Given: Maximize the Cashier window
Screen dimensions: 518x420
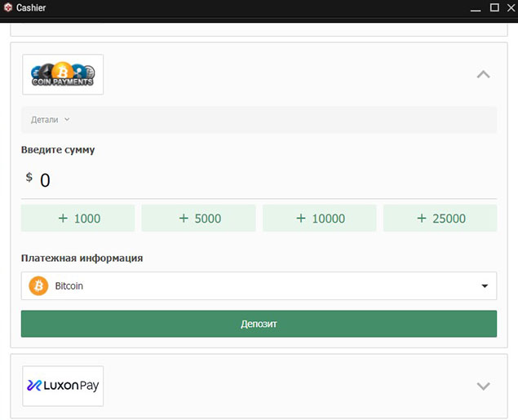Looking at the screenshot, I should point(494,7).
